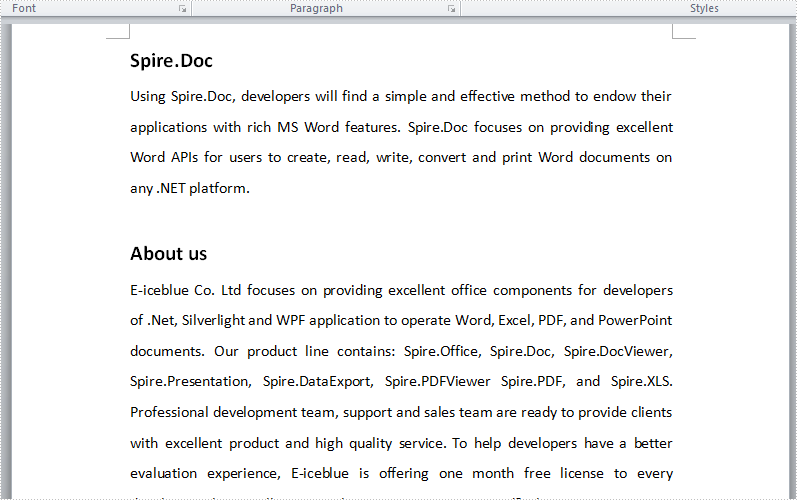This screenshot has height=500, width=797.
Task: Click the 'About us' heading
Action: (x=169, y=254)
